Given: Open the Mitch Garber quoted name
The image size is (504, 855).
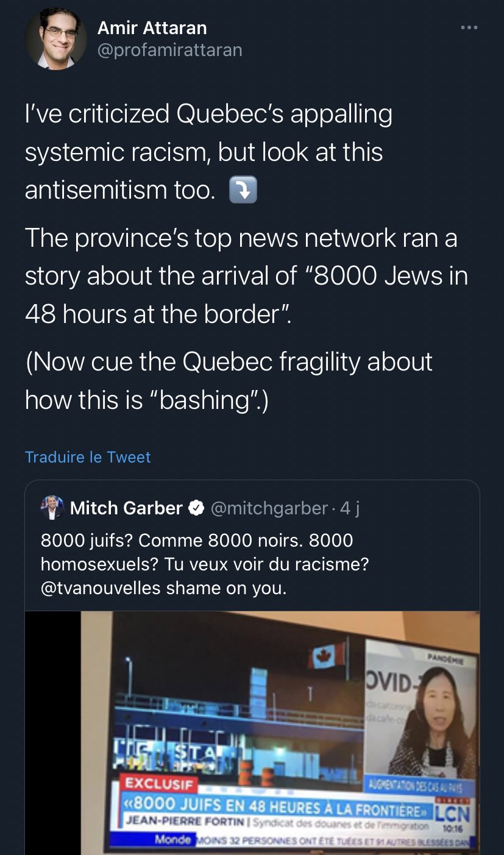Looking at the screenshot, I should click(126, 508).
